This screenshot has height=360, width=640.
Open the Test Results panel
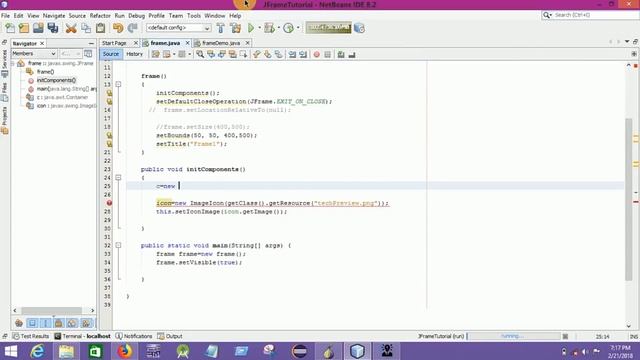31,336
